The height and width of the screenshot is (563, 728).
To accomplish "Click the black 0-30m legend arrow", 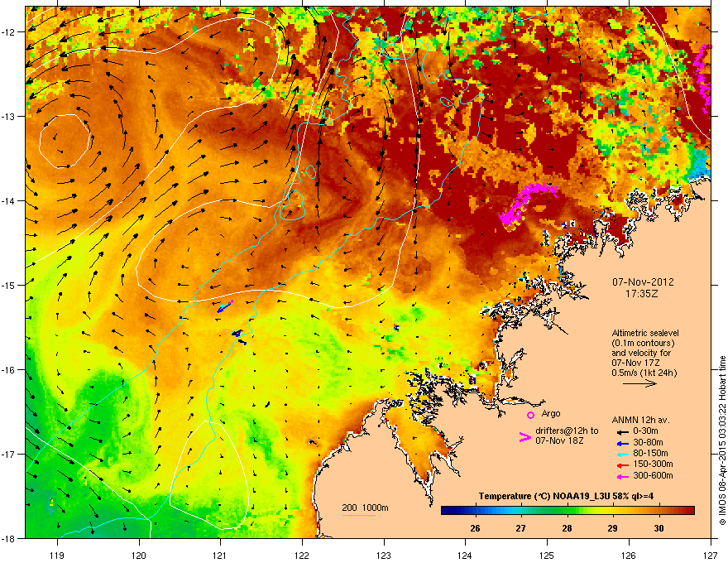I will pyautogui.click(x=621, y=431).
